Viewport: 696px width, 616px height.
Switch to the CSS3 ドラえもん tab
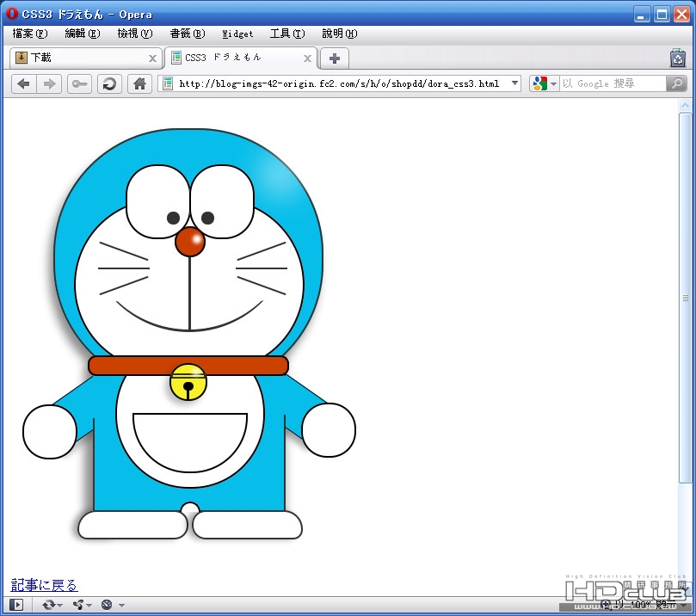click(241, 59)
